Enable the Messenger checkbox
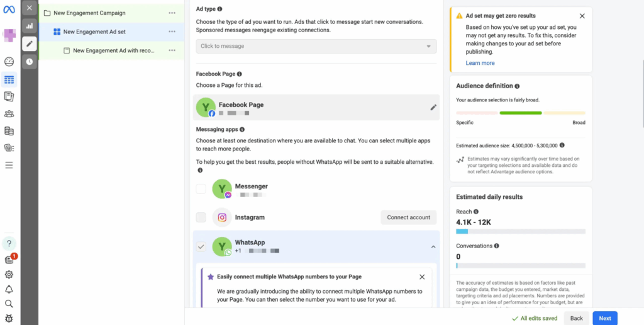The width and height of the screenshot is (644, 325). 201,188
